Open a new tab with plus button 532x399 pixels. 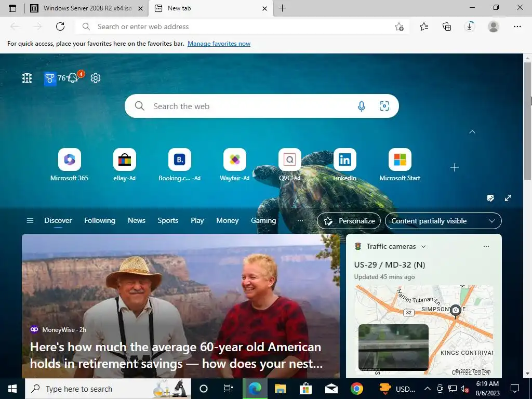[x=282, y=8]
